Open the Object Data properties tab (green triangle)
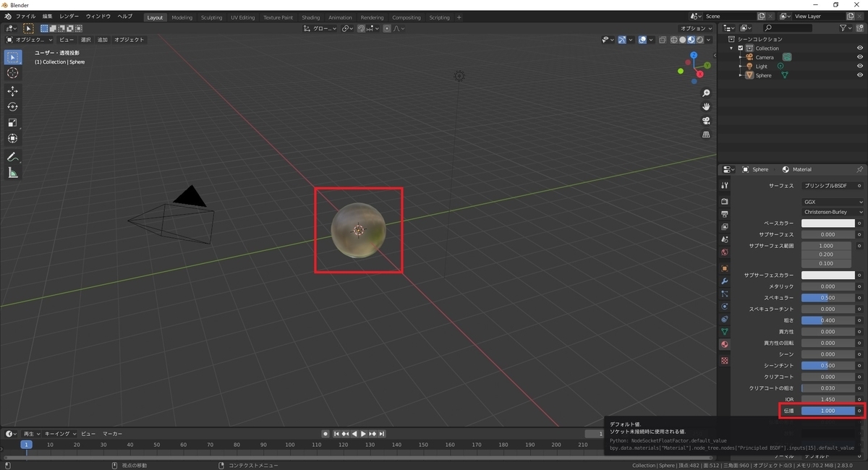 (x=725, y=332)
